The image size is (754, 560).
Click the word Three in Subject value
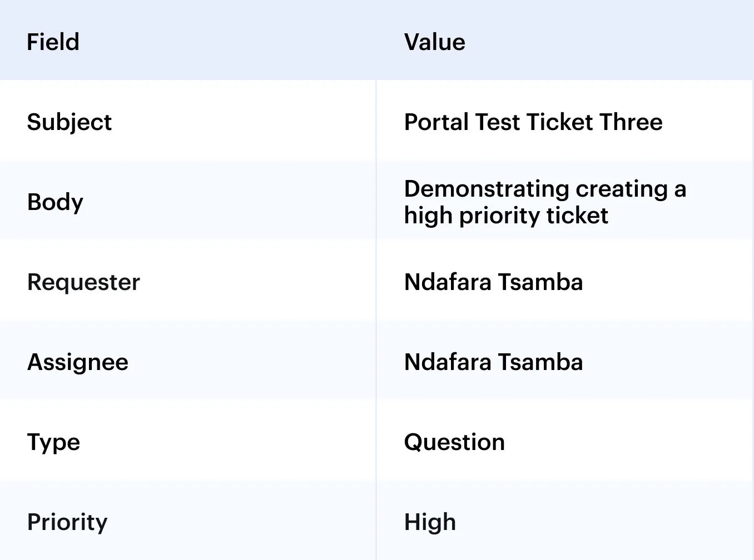pos(631,122)
